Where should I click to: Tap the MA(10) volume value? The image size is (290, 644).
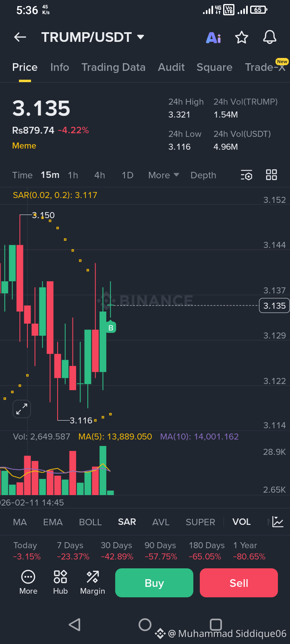tap(199, 437)
